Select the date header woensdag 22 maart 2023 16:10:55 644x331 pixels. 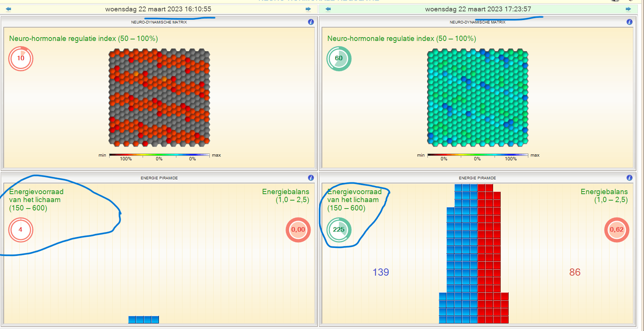(x=158, y=9)
